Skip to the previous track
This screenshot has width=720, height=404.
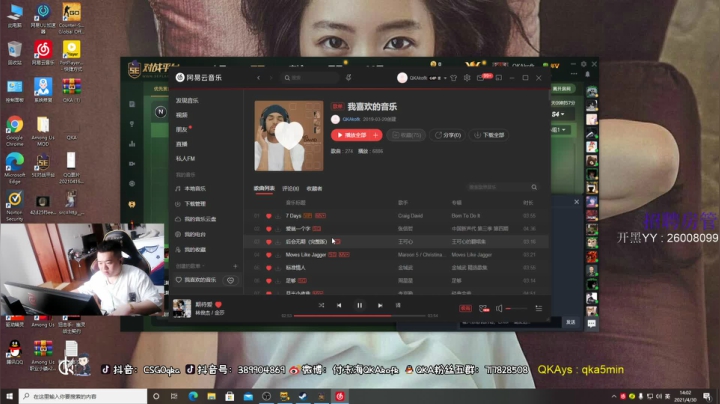[339, 305]
